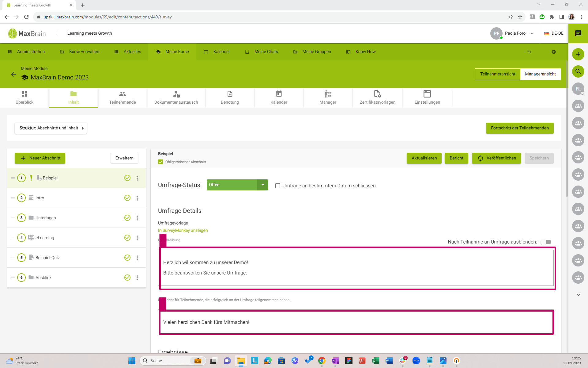Viewport: 588px width, 368px height.
Task: Open In SurveyMonkey anzeigen link
Action: click(x=183, y=230)
